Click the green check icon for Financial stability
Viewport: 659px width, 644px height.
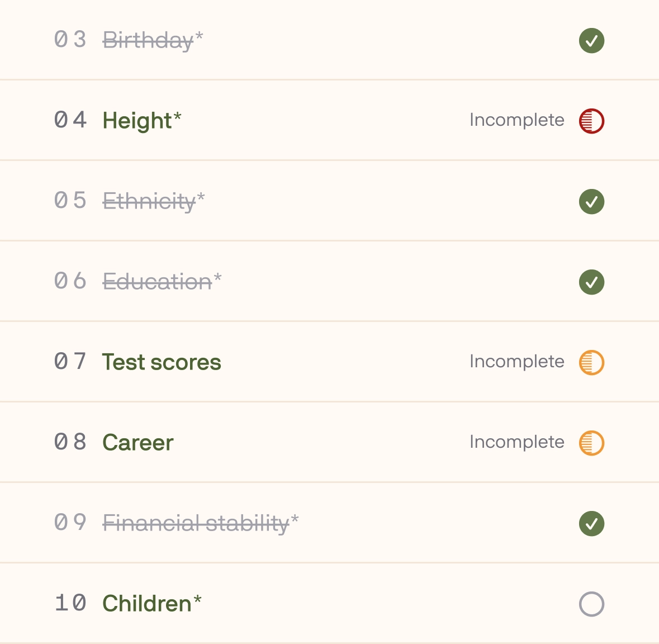(591, 523)
